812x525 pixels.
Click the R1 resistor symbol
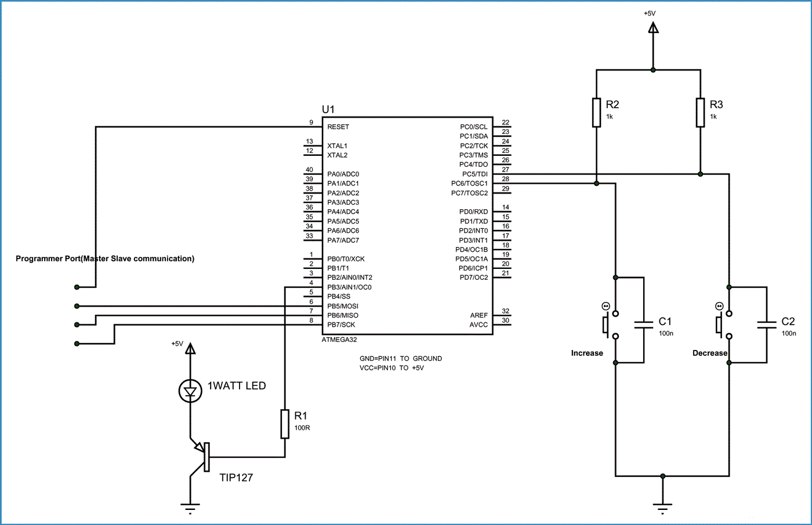click(285, 424)
